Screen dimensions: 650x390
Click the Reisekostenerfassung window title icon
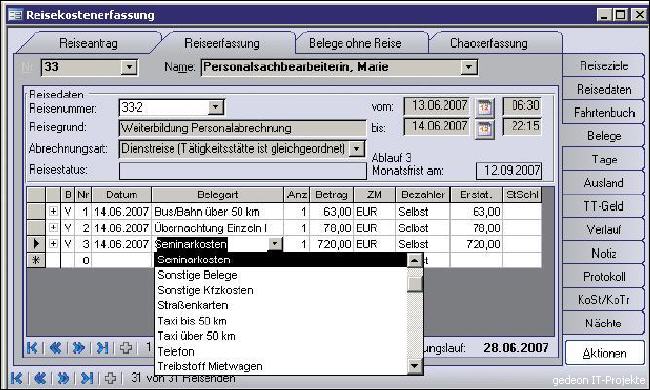click(15, 15)
